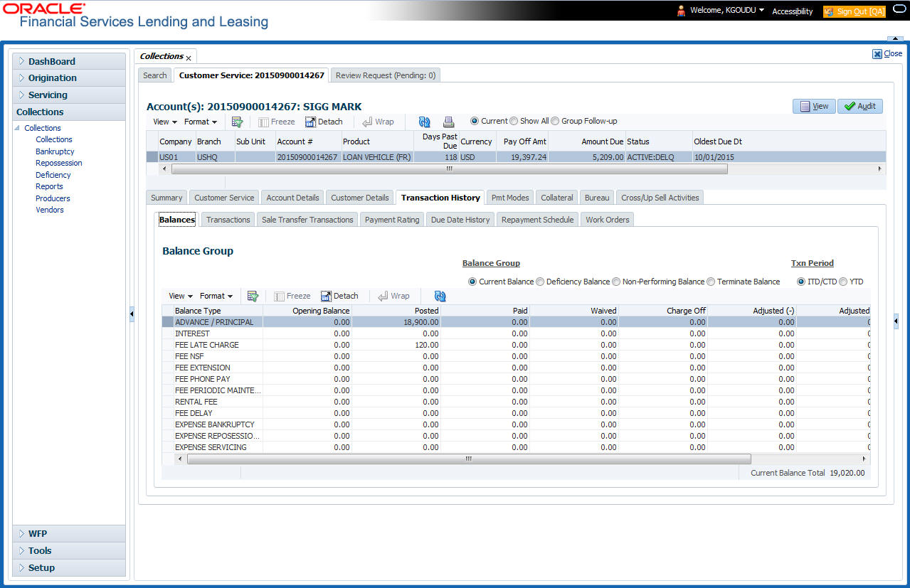Open the Repayment Schedule sub-tab
Image resolution: width=910 pixels, height=588 pixels.
click(537, 220)
